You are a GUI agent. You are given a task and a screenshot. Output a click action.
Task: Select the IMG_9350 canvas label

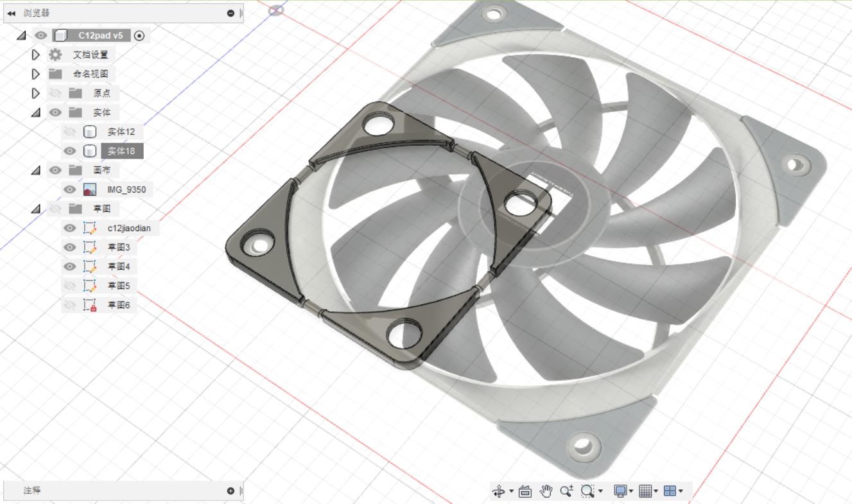pos(126,189)
